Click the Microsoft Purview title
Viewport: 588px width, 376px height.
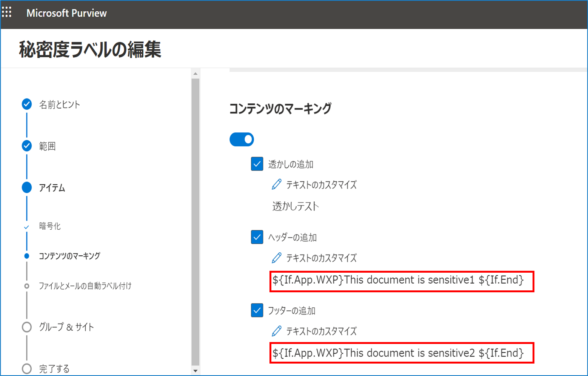click(66, 13)
